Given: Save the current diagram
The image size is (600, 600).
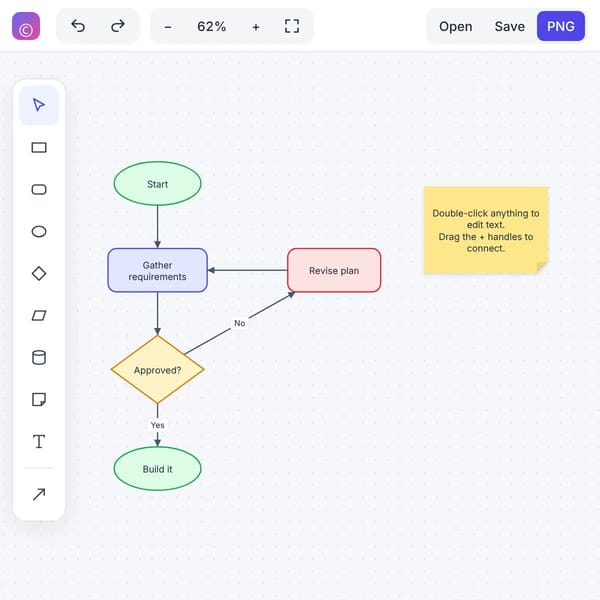Looking at the screenshot, I should [509, 26].
